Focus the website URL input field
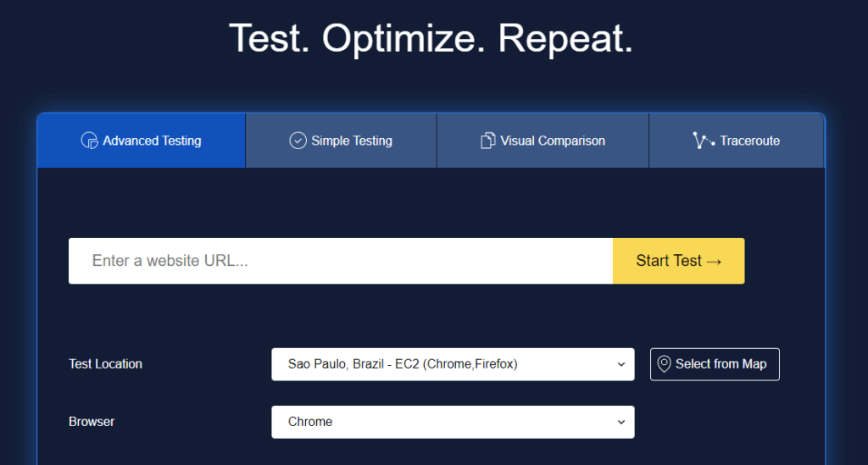The height and width of the screenshot is (465, 868). (x=340, y=261)
